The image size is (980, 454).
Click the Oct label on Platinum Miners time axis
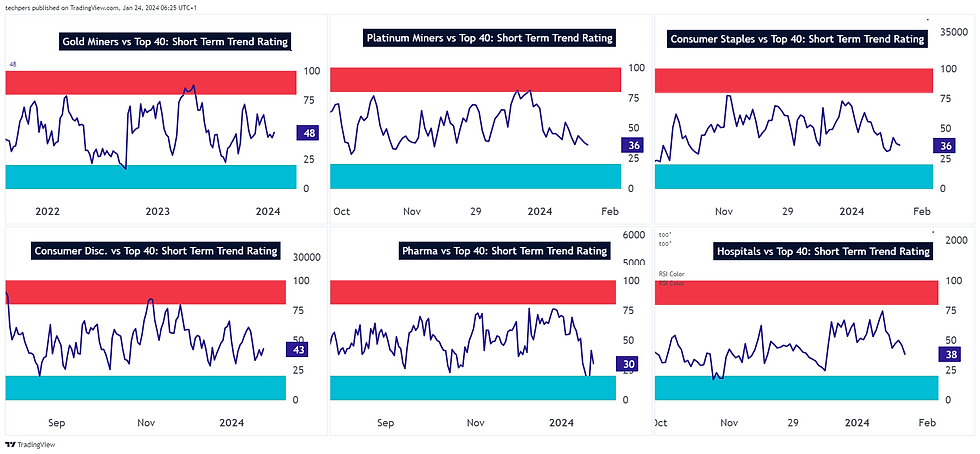pos(341,211)
